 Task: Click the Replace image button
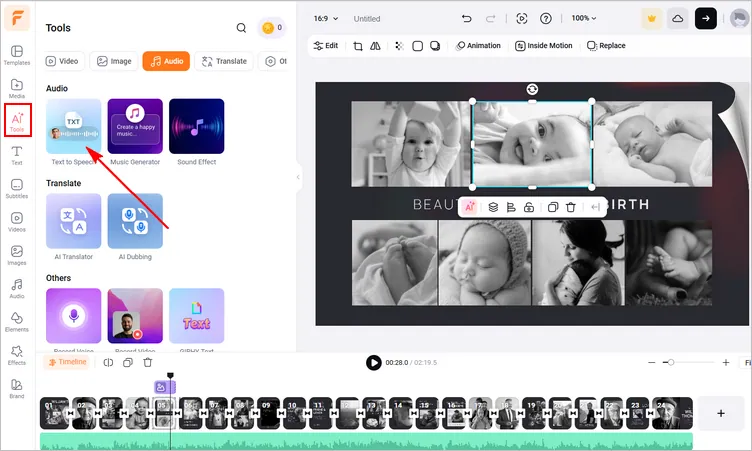coord(606,46)
